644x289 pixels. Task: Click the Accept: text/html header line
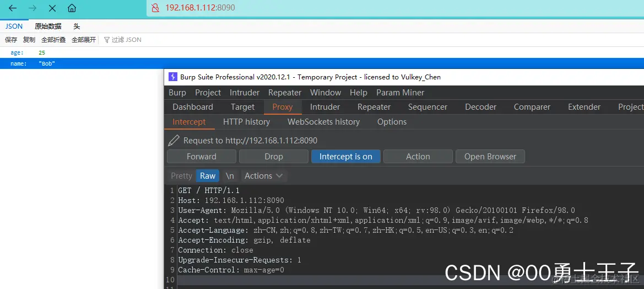click(x=383, y=221)
